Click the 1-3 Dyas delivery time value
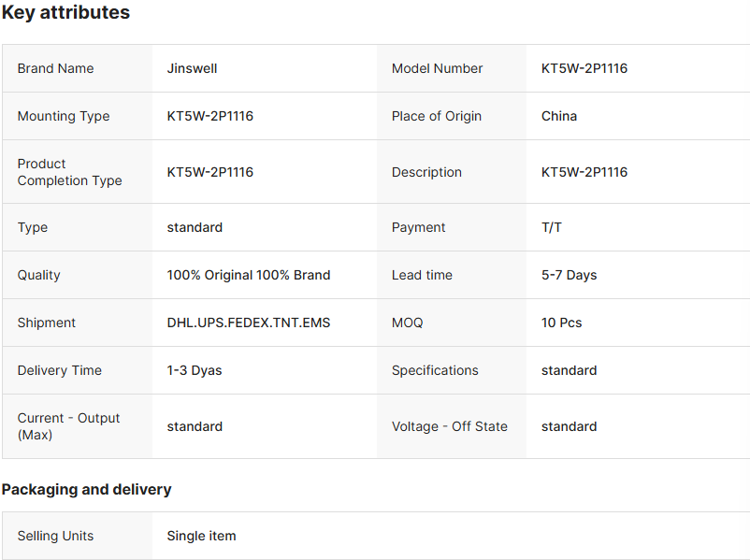 click(195, 370)
